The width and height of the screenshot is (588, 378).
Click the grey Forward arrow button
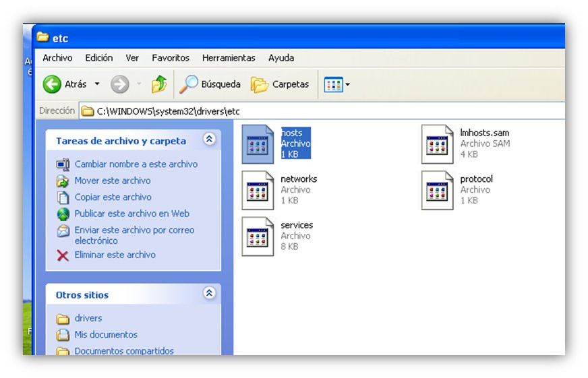[x=119, y=84]
